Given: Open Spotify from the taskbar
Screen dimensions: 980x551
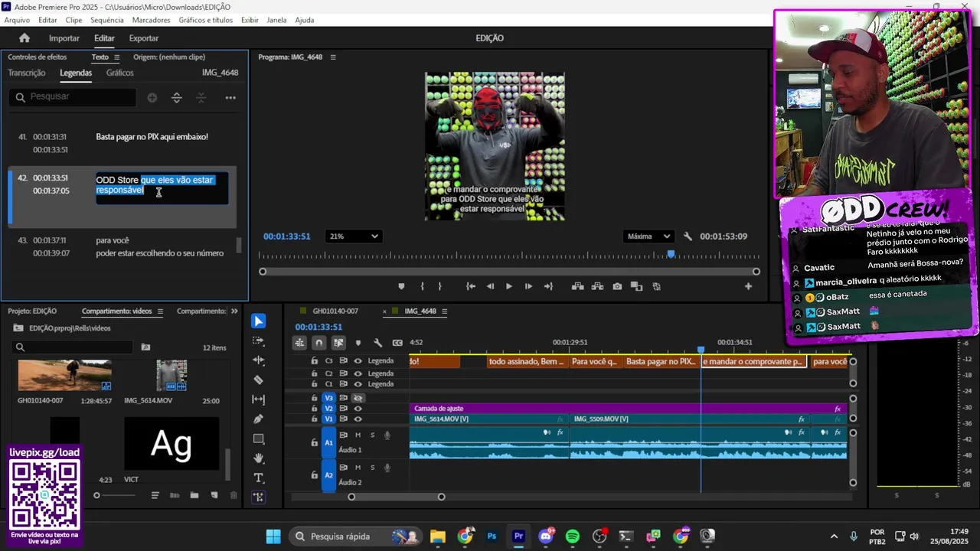Looking at the screenshot, I should tap(573, 536).
